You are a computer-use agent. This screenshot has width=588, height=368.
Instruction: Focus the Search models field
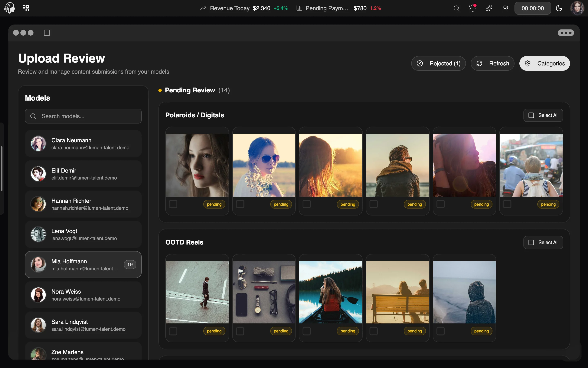[x=83, y=116]
